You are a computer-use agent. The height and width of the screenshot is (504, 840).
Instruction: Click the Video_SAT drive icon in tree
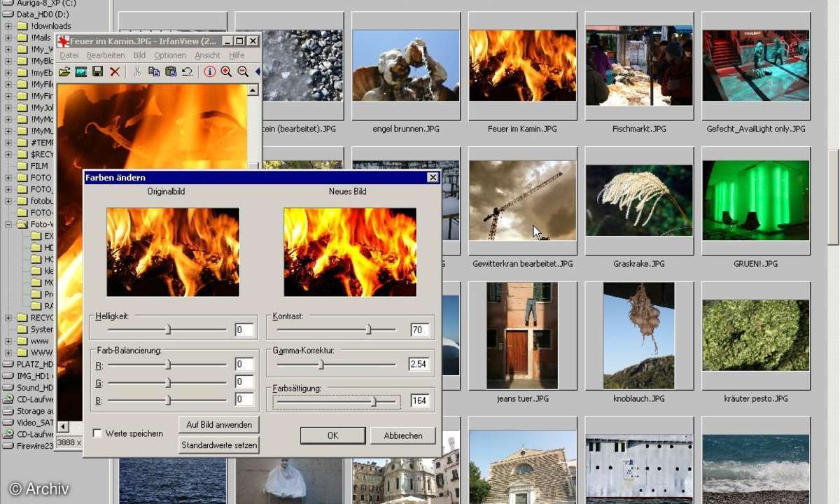8,422
